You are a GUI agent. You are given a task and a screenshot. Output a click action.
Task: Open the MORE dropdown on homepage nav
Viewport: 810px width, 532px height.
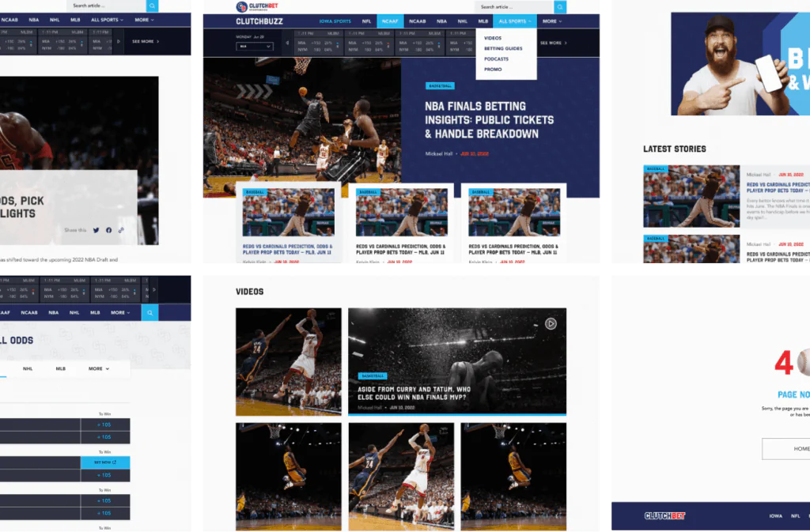[x=551, y=21]
